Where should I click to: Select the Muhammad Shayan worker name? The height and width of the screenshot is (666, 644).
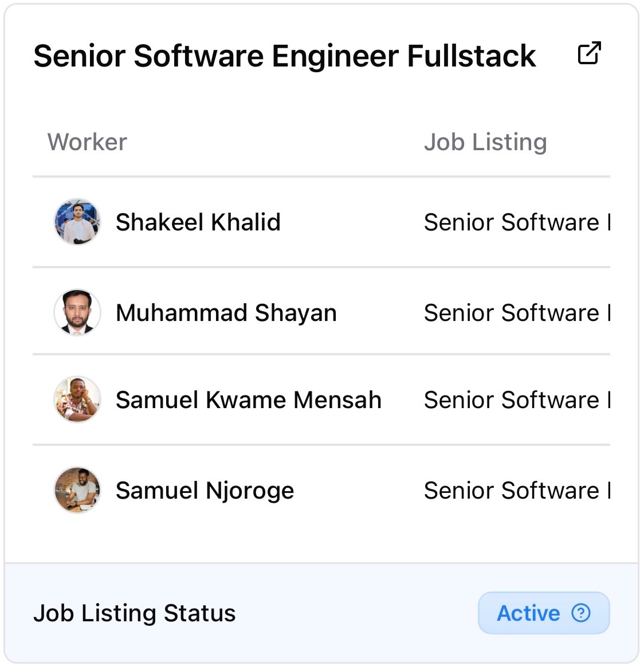(x=226, y=313)
